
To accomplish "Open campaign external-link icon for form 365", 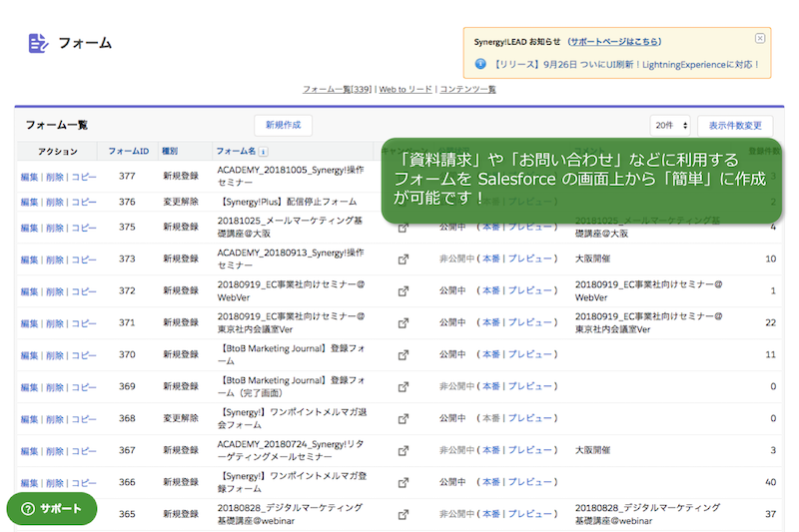I will point(403,515).
